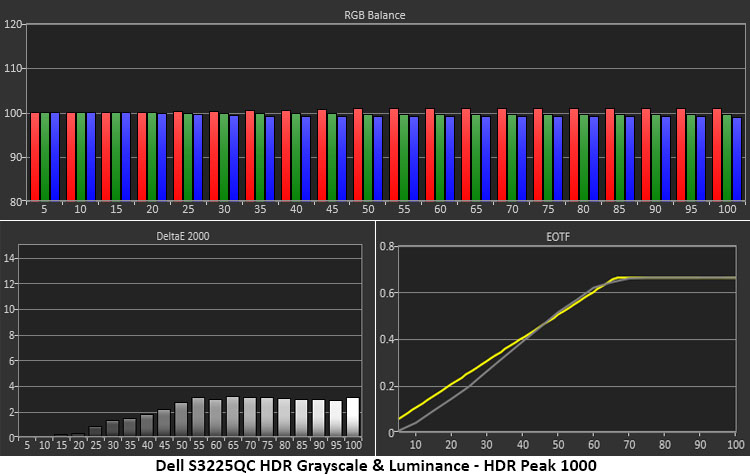Click the green bar at 75 in RGB Balance
Image resolution: width=750 pixels, height=476 pixels.
(x=548, y=157)
